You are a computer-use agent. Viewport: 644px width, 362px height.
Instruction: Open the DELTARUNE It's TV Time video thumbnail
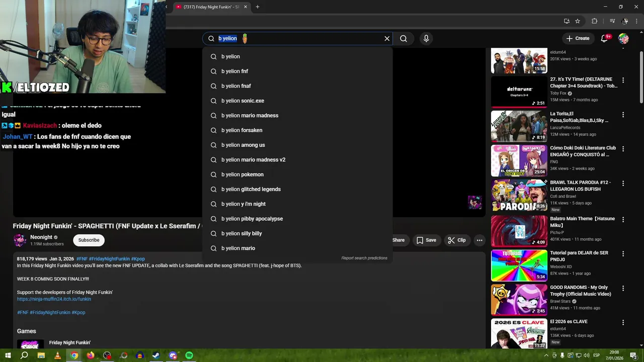tap(519, 92)
